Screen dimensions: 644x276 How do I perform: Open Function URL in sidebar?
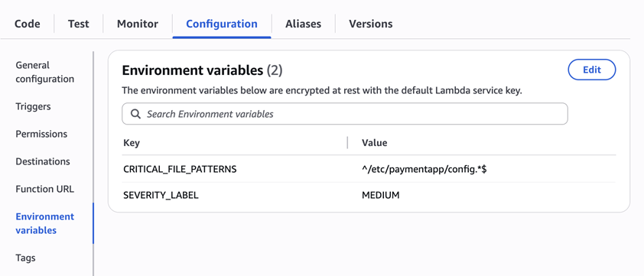point(45,189)
